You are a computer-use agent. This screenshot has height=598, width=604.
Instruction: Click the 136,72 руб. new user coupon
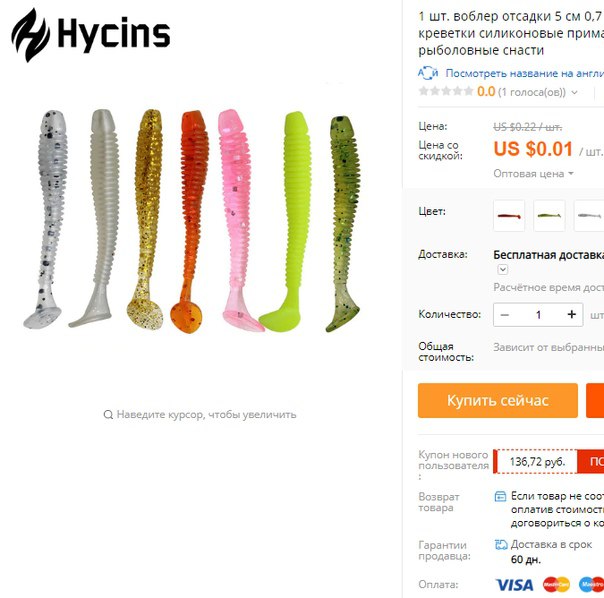pos(537,461)
